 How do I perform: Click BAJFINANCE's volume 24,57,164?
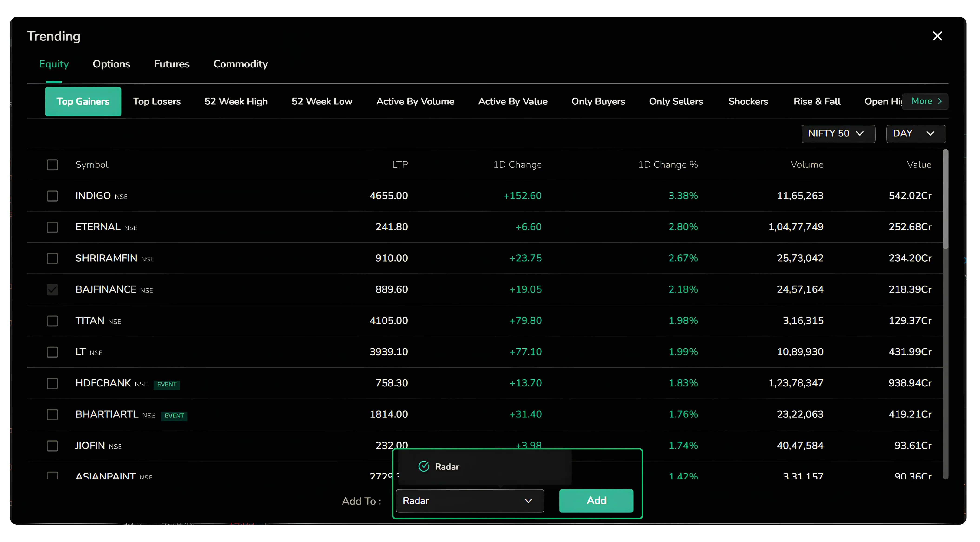click(800, 289)
